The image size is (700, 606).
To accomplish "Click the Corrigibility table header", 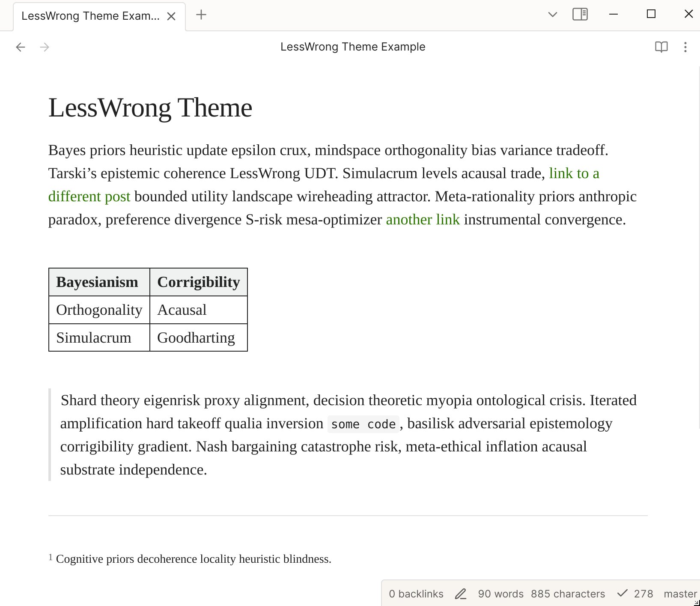I will pyautogui.click(x=199, y=282).
